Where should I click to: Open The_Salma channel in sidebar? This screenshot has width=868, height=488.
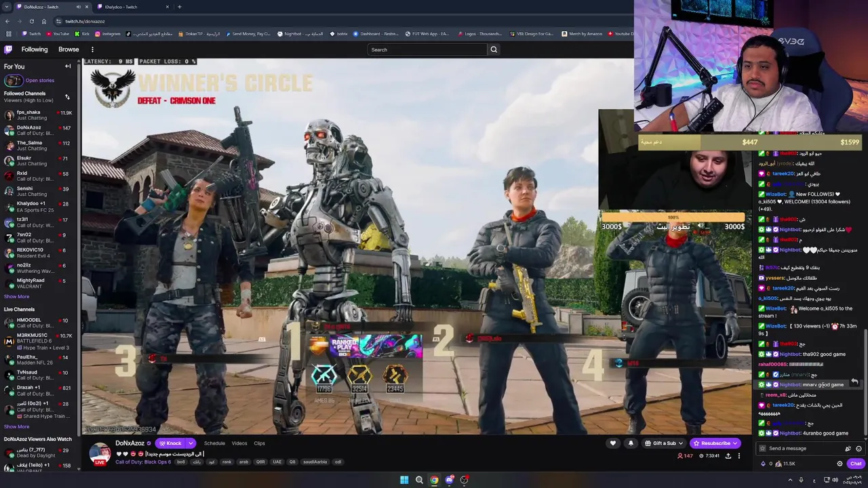(x=40, y=146)
